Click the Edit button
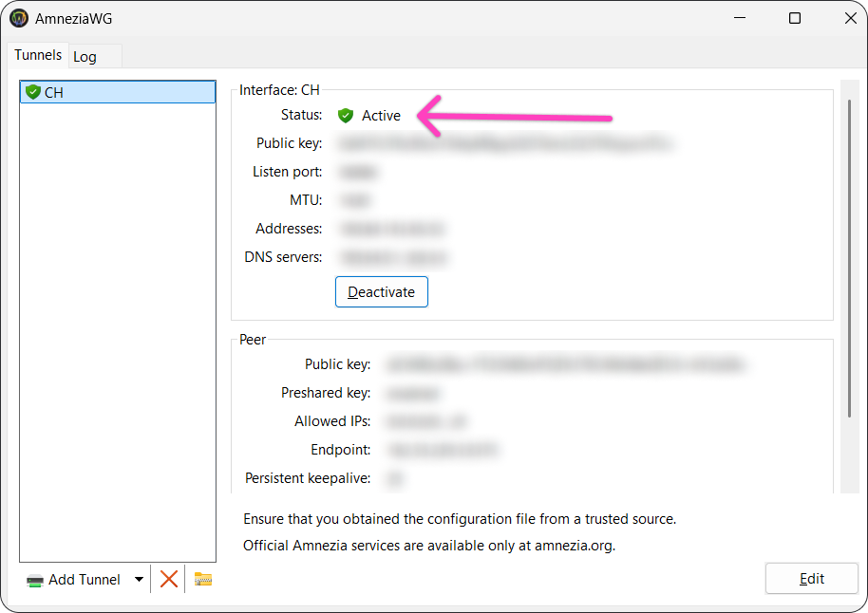Image resolution: width=868 pixels, height=613 pixels. pos(812,579)
